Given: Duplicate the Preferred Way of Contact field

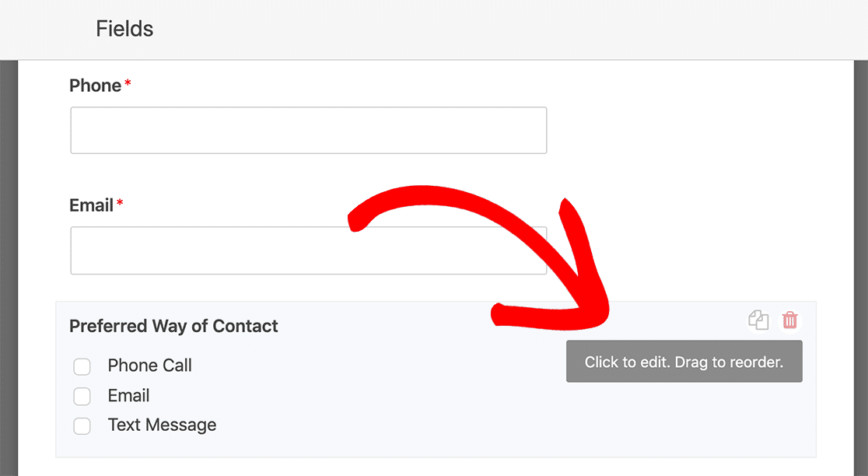Looking at the screenshot, I should (x=758, y=320).
